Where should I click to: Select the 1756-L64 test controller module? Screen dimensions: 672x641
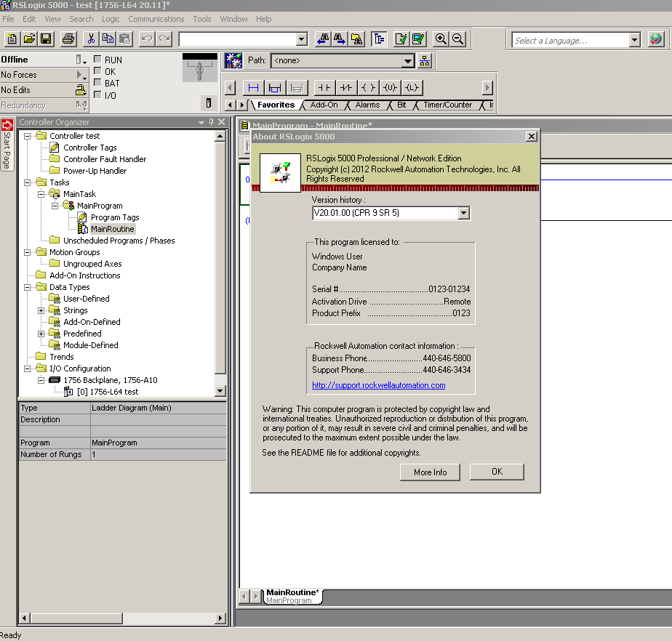tap(107, 392)
